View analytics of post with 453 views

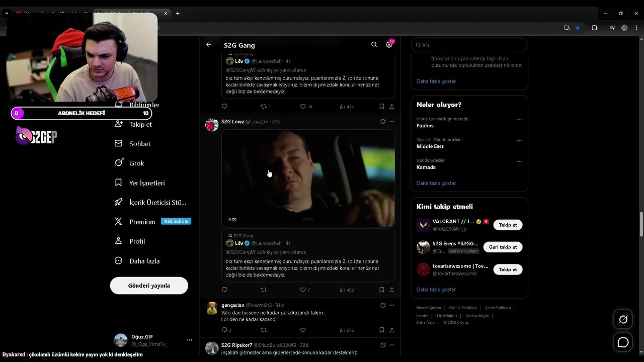pos(347,290)
